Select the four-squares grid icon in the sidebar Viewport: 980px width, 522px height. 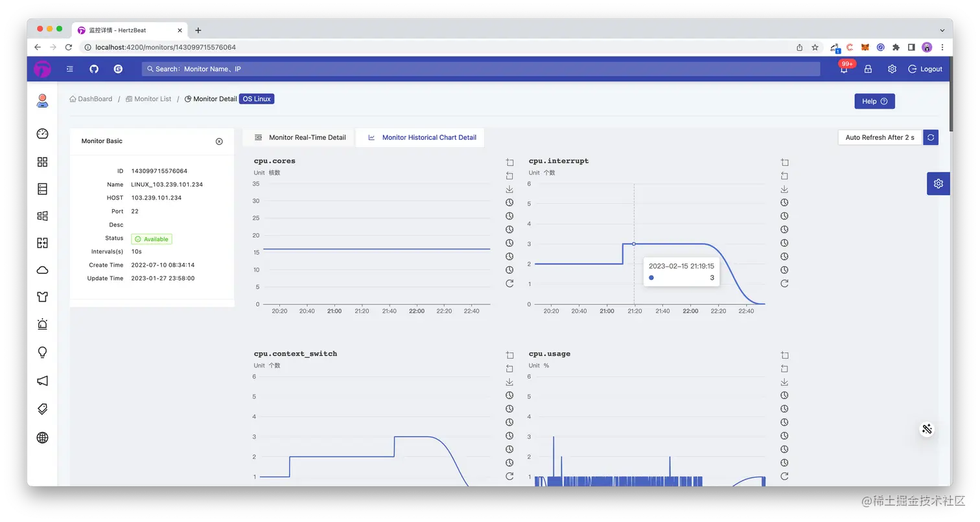42,162
